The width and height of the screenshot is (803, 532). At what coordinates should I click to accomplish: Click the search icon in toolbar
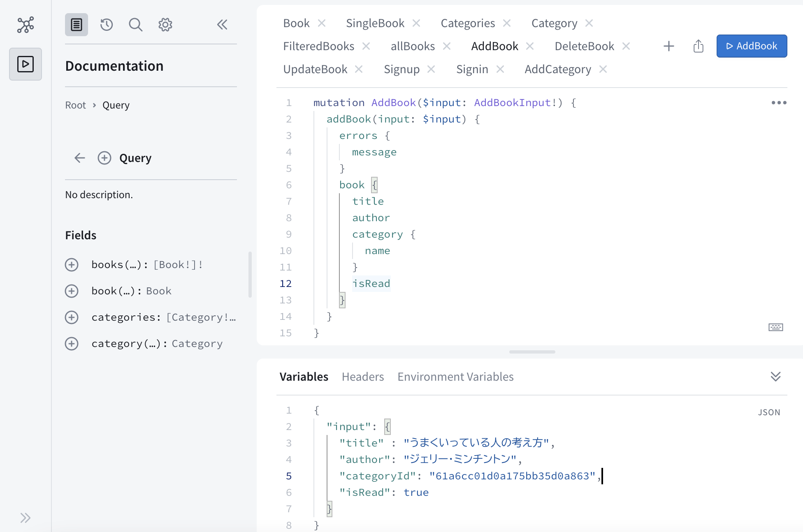point(135,24)
